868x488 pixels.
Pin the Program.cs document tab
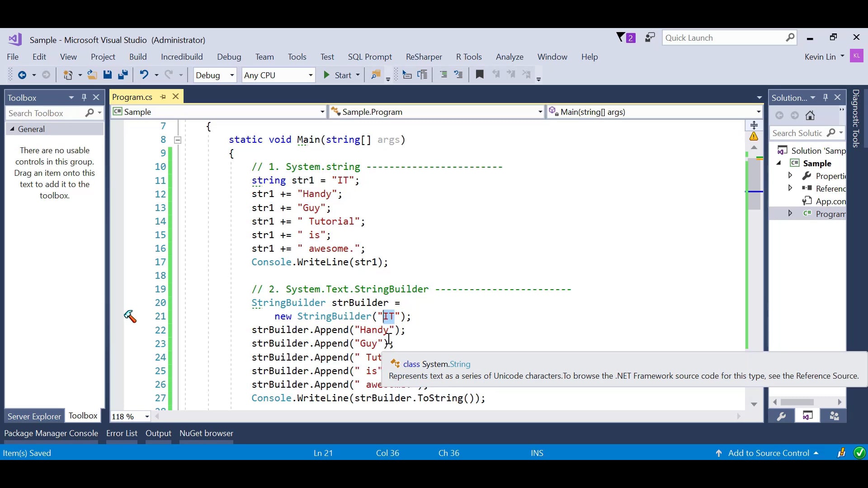163,97
